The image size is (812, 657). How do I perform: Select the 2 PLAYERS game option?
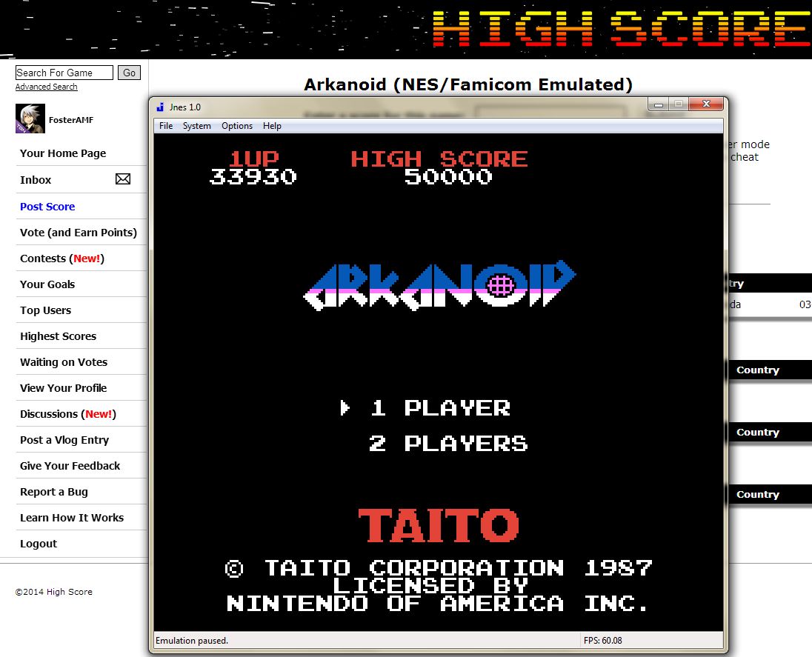coord(447,444)
